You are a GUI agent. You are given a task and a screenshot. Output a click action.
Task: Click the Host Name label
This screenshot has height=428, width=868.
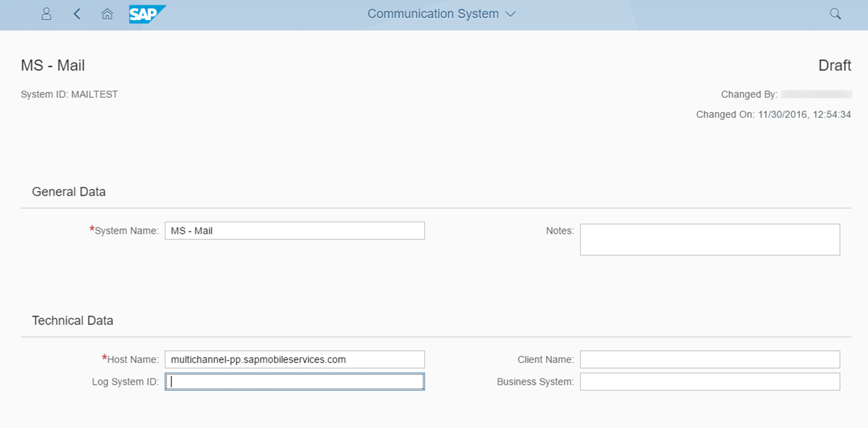click(132, 359)
